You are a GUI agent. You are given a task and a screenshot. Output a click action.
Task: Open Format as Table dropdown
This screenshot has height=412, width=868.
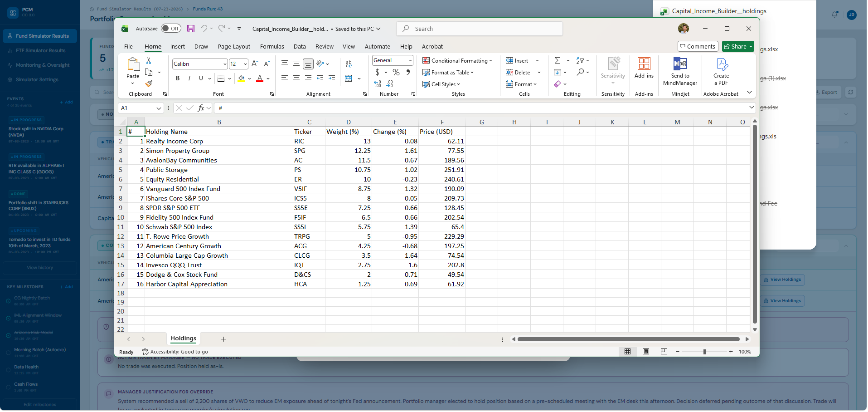point(448,73)
